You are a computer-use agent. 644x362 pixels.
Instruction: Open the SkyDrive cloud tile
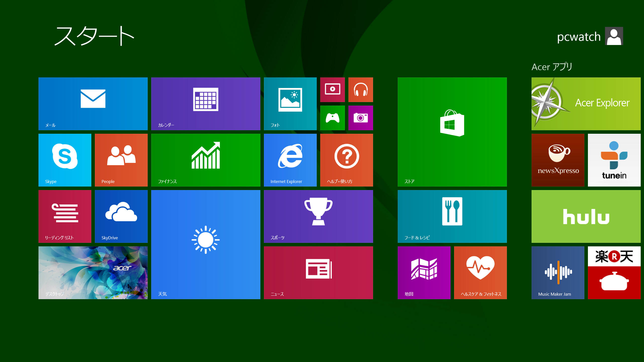[x=121, y=216]
